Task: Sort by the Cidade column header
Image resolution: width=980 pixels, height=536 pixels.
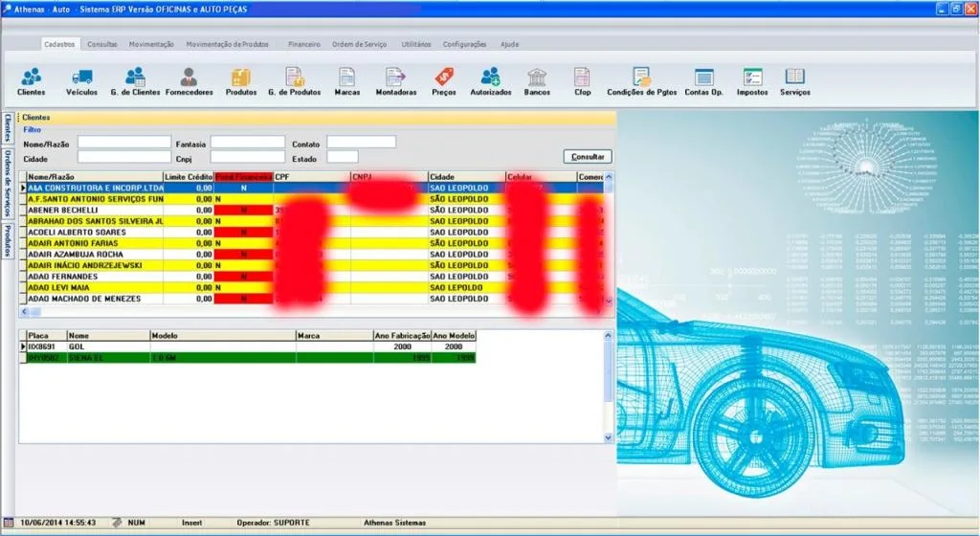Action: [x=466, y=177]
